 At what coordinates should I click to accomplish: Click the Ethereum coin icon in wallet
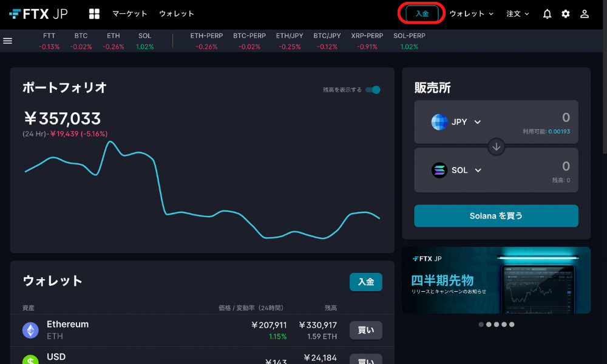point(30,331)
